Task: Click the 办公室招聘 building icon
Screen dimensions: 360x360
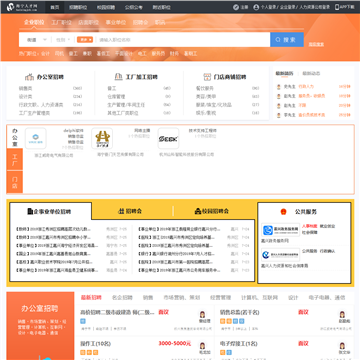Action: [x=30, y=77]
